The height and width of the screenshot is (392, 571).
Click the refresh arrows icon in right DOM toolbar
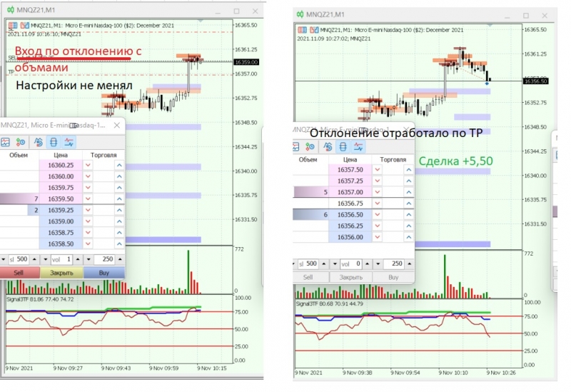point(328,147)
